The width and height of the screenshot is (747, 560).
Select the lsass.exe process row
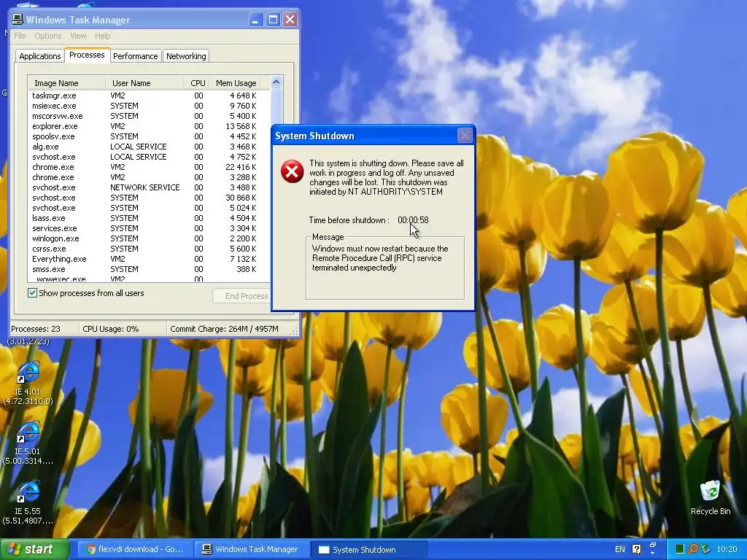point(149,218)
